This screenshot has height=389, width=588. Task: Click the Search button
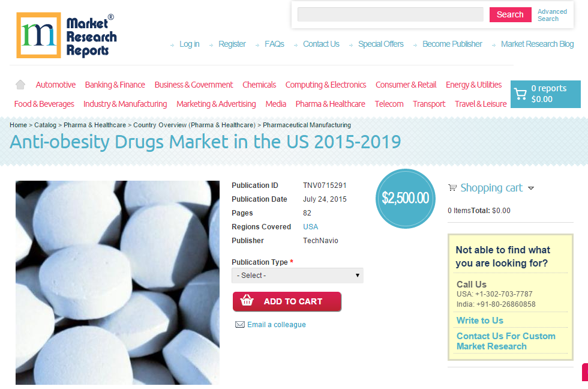click(510, 14)
